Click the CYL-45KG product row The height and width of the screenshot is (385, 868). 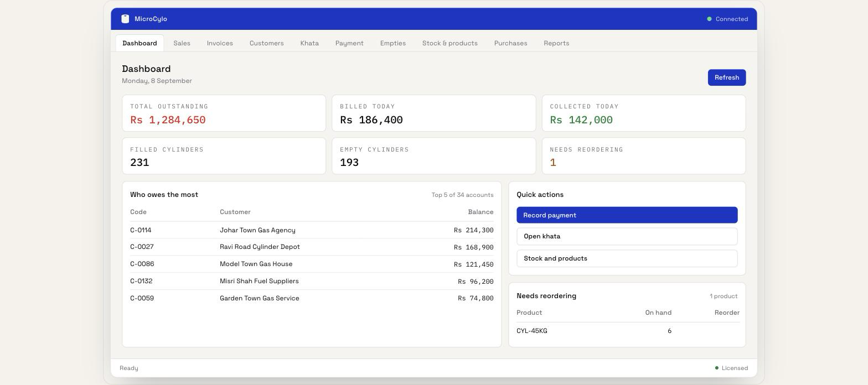(628, 331)
